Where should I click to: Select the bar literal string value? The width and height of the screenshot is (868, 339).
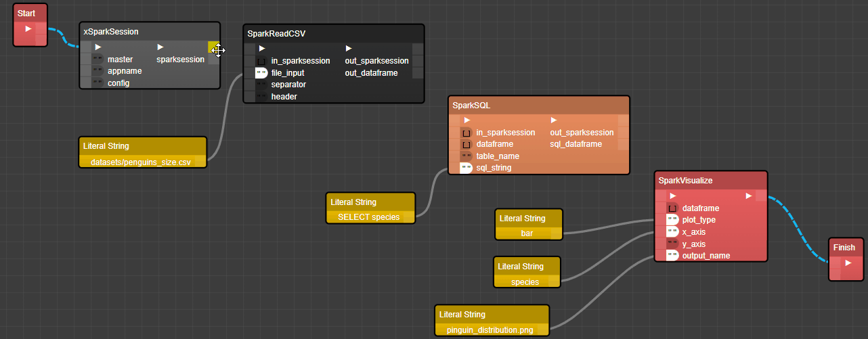527,233
